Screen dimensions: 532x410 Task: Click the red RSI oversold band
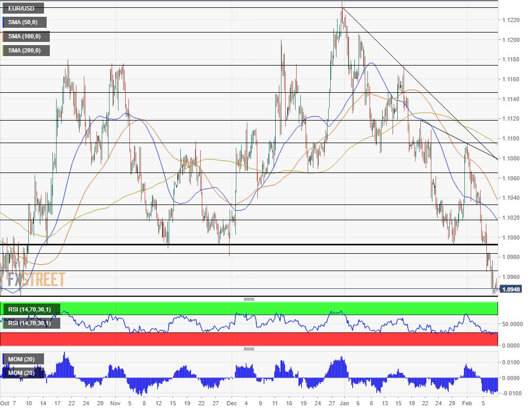[262, 339]
